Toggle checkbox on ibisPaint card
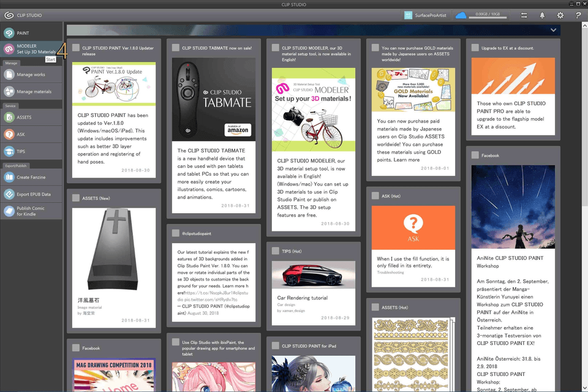 coord(176,342)
